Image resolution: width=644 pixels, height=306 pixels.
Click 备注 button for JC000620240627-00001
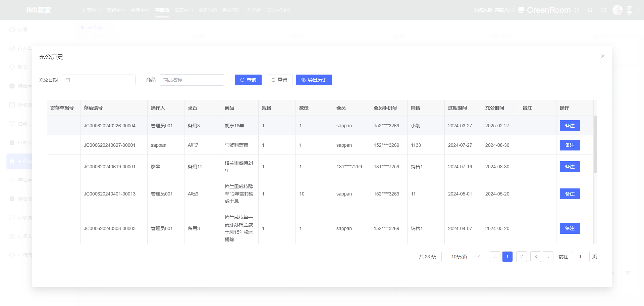coord(570,145)
